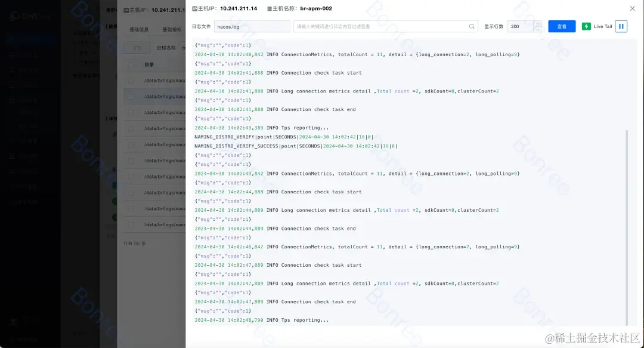Click the magnifier search icon in filter box
This screenshot has height=348, width=644.
pyautogui.click(x=472, y=26)
